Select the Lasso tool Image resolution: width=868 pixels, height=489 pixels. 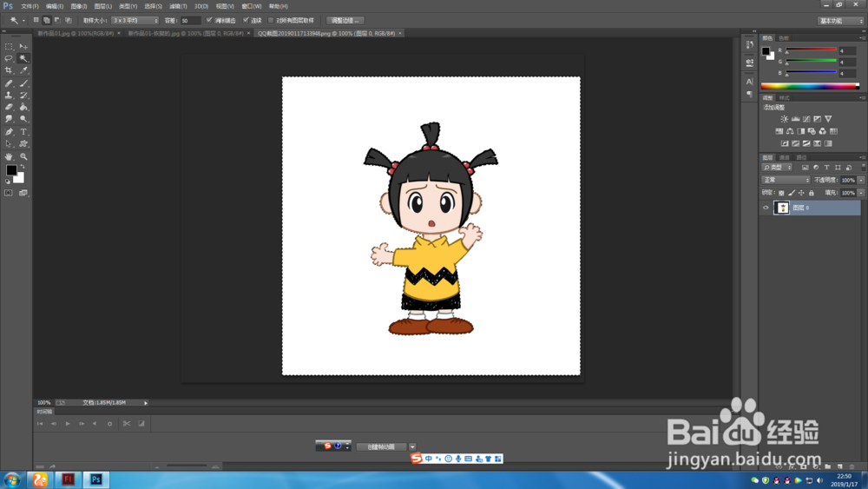[9, 58]
